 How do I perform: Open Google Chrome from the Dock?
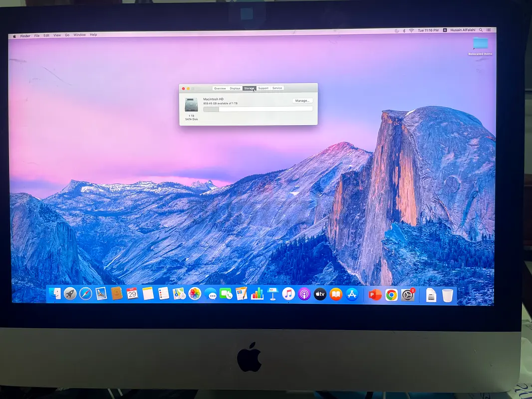391,295
